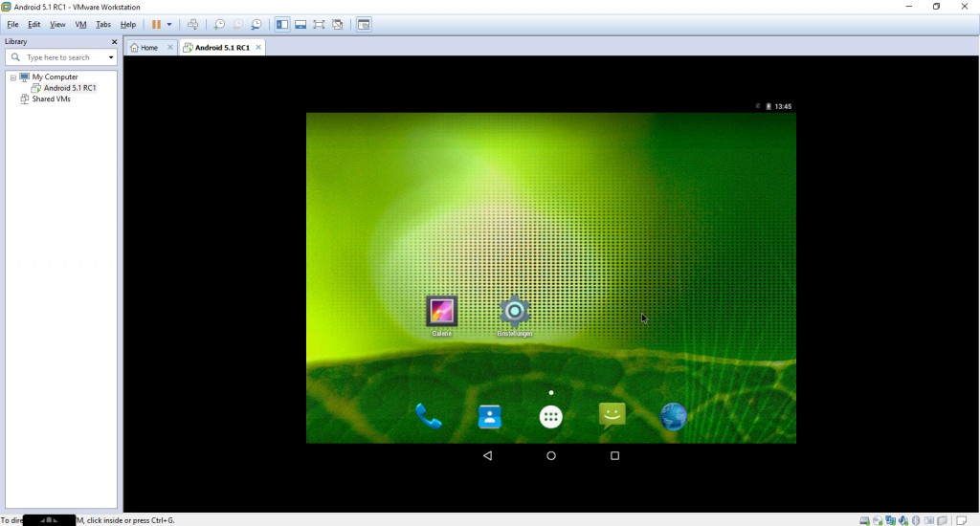Collapse the My Computer tree node
Screen dimensions: 980x526
pyautogui.click(x=13, y=77)
